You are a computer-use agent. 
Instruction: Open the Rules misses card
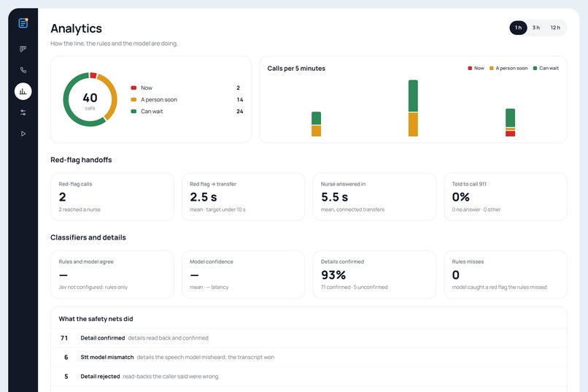506,274
